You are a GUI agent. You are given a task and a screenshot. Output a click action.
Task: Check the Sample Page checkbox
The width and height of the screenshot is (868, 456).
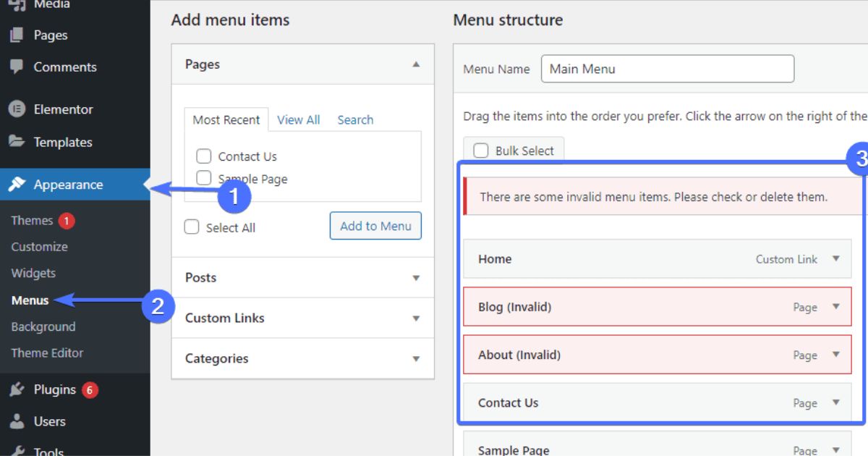pyautogui.click(x=204, y=178)
